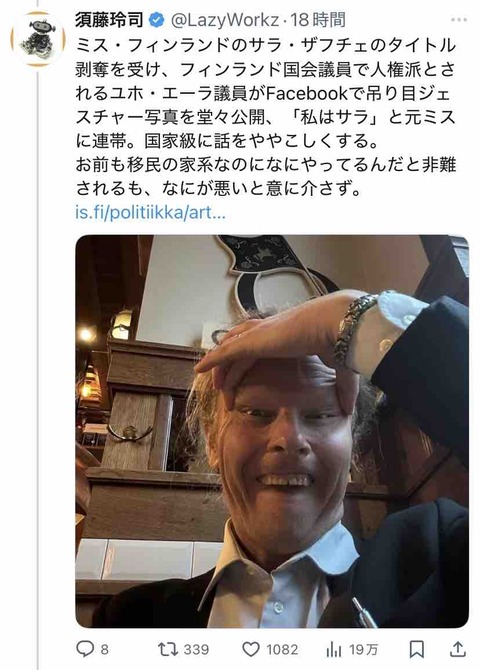
Task: Tap the share upload-arrow icon
Action: coord(457,649)
